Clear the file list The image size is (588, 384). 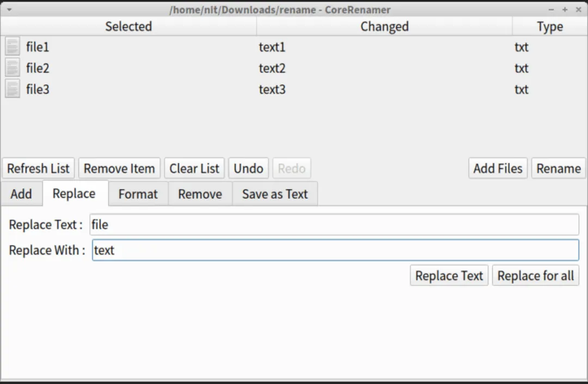click(194, 168)
